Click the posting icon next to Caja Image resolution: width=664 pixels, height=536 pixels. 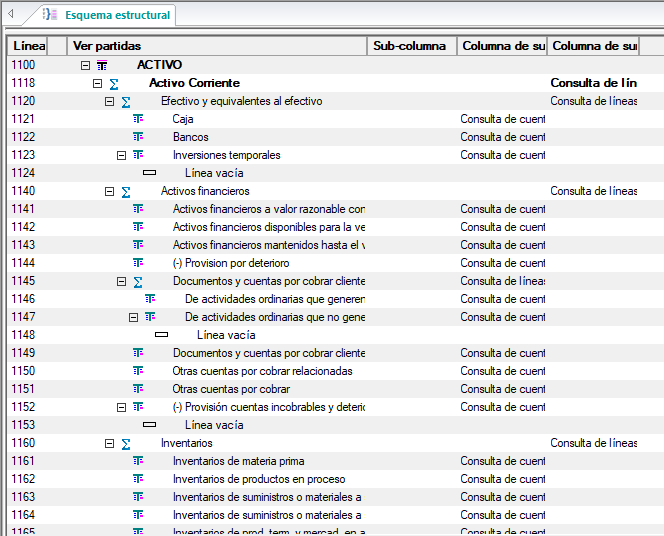[x=138, y=119]
